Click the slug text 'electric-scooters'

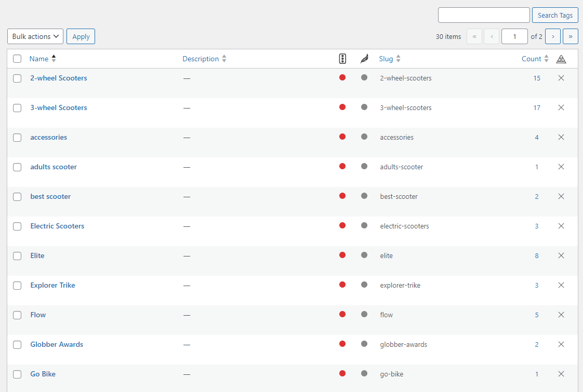pyautogui.click(x=405, y=226)
